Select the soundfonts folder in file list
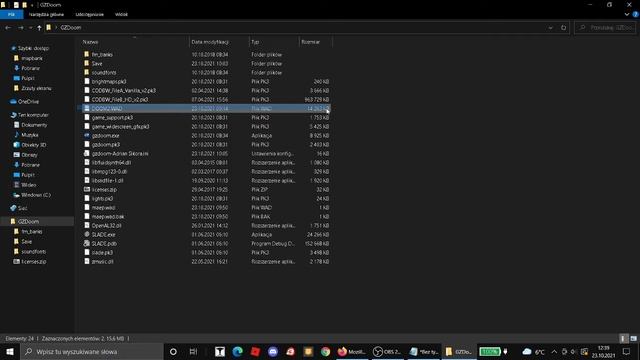 coord(104,72)
